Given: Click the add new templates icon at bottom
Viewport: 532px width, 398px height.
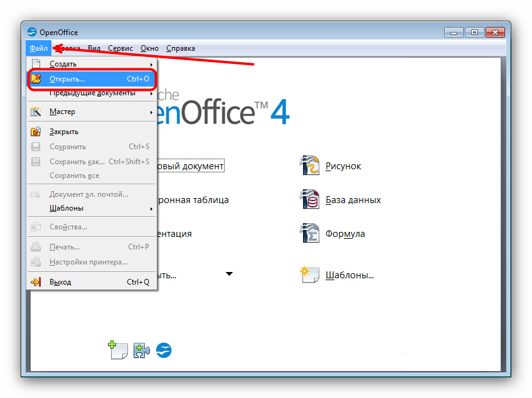Looking at the screenshot, I should coord(117,350).
